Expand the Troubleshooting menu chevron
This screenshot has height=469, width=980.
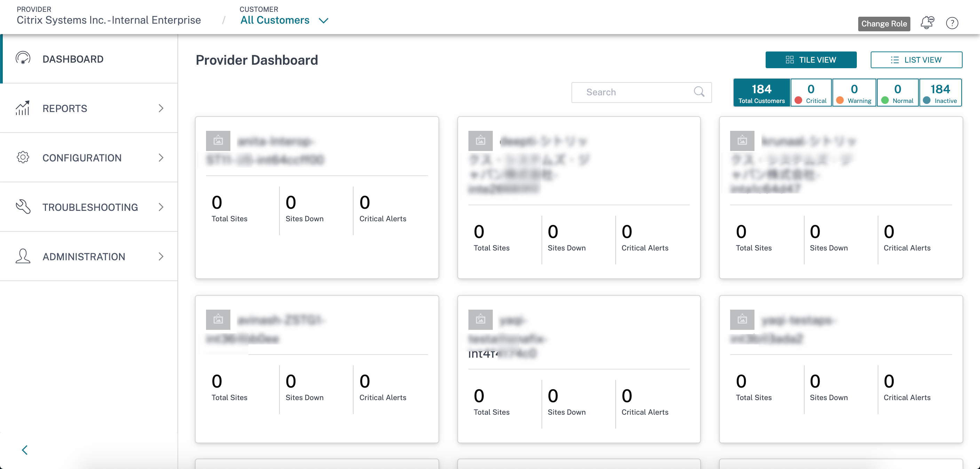(161, 207)
